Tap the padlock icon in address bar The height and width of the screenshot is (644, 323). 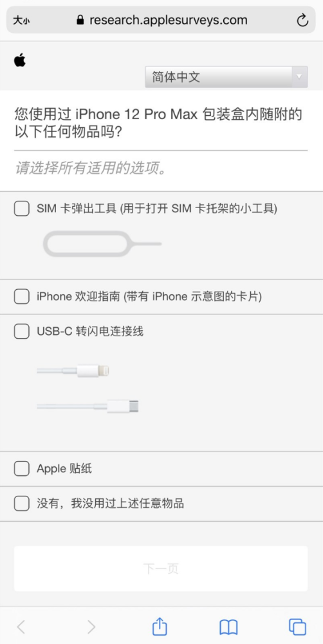click(x=80, y=20)
